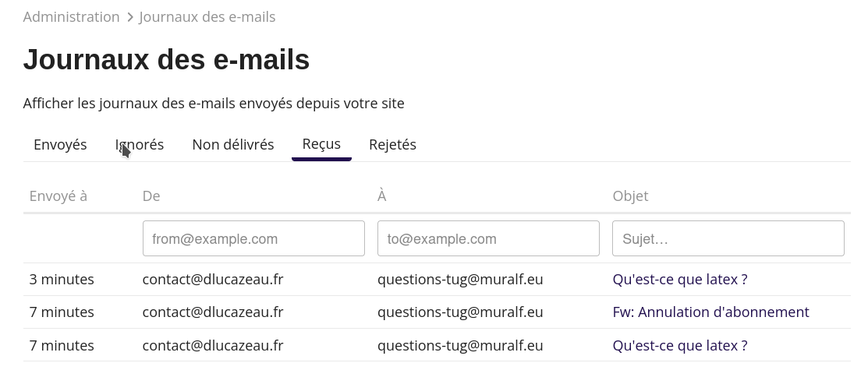868x370 pixels.
Task: Click the large "Journaux des e-mails" page heading
Action: [166, 60]
